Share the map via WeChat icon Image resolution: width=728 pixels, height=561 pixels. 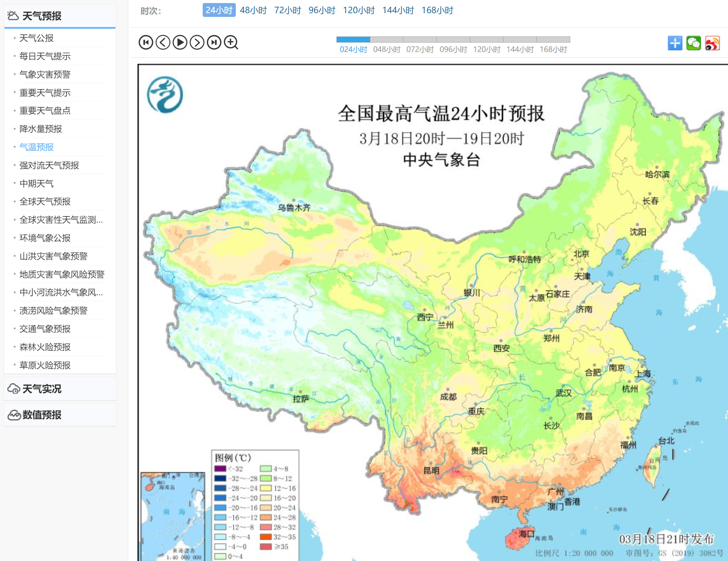tap(694, 43)
